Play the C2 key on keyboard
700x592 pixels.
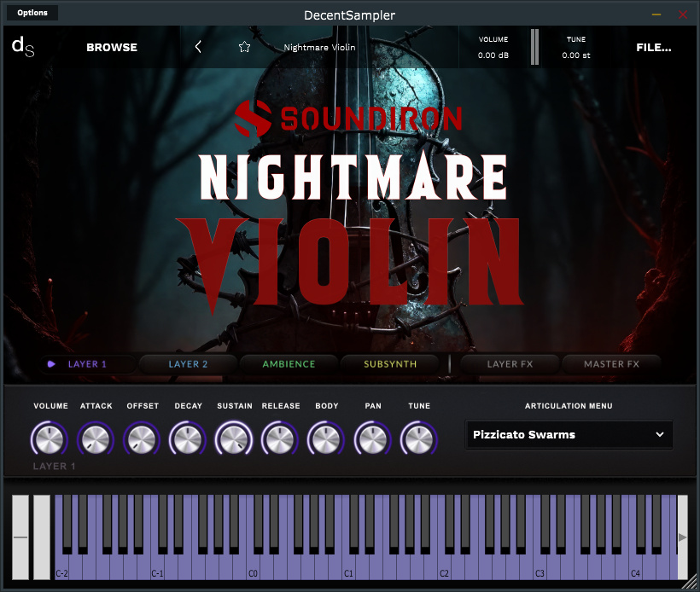click(444, 566)
